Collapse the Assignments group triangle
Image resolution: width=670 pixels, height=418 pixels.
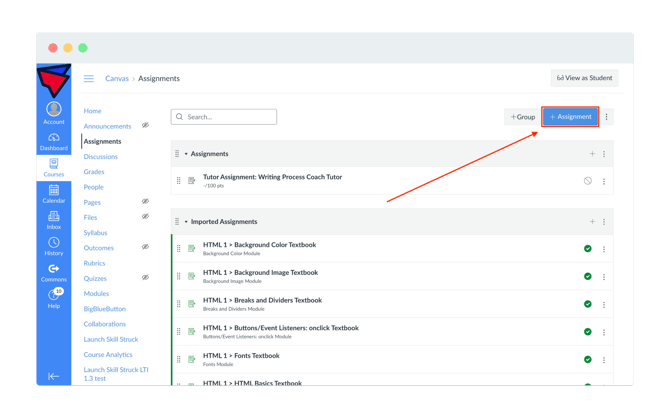coord(186,154)
